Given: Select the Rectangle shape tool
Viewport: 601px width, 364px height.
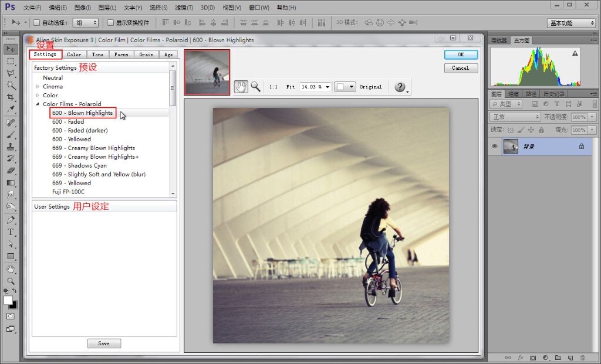Looking at the screenshot, I should tap(11, 256).
